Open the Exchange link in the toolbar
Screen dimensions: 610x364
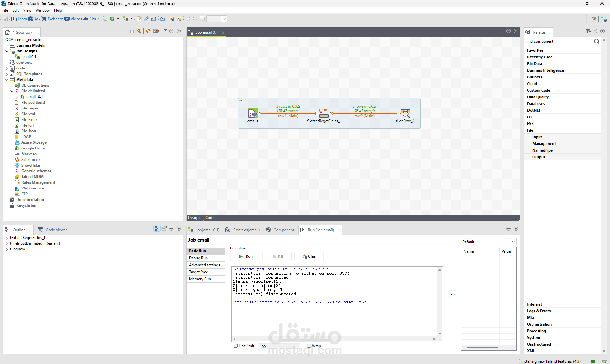point(56,19)
